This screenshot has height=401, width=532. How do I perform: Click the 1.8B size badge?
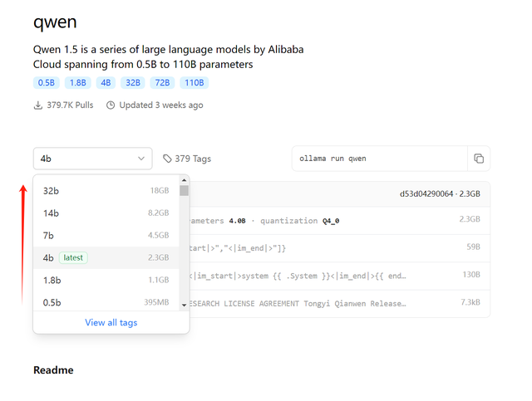point(77,83)
